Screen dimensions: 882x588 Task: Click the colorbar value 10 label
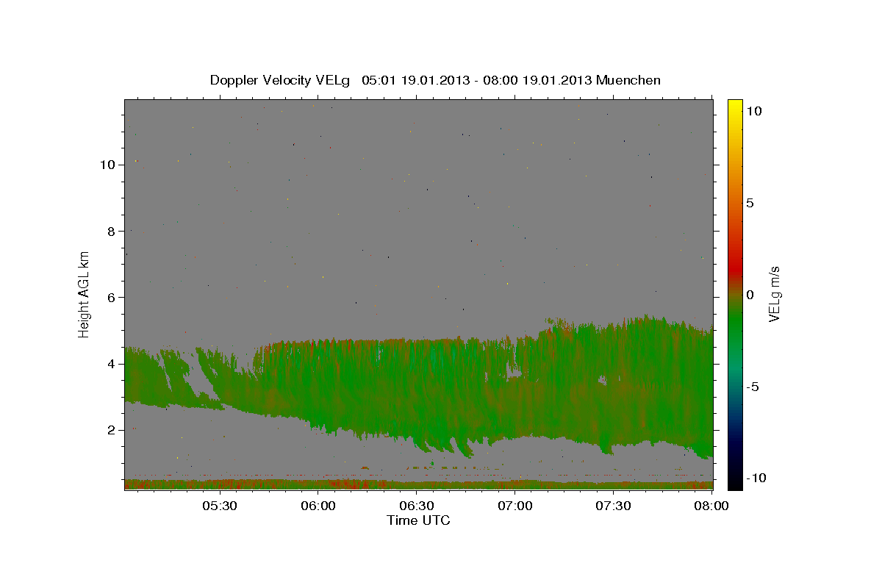click(753, 110)
